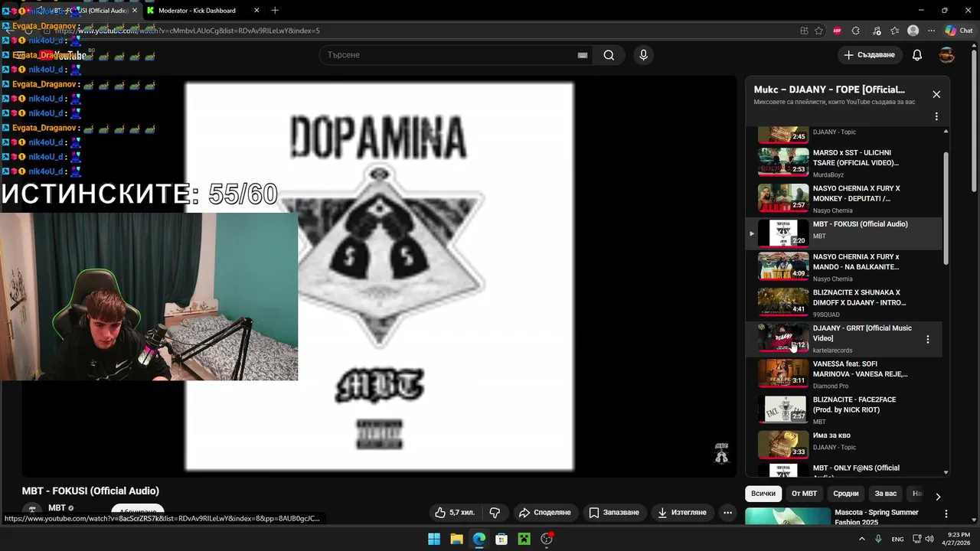Image resolution: width=980 pixels, height=551 pixels.
Task: Open File Explorer from the taskbar
Action: (x=456, y=539)
